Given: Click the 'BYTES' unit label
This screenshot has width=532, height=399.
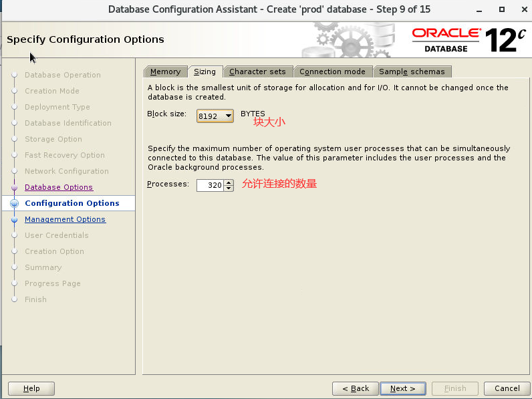Looking at the screenshot, I should click(253, 114).
